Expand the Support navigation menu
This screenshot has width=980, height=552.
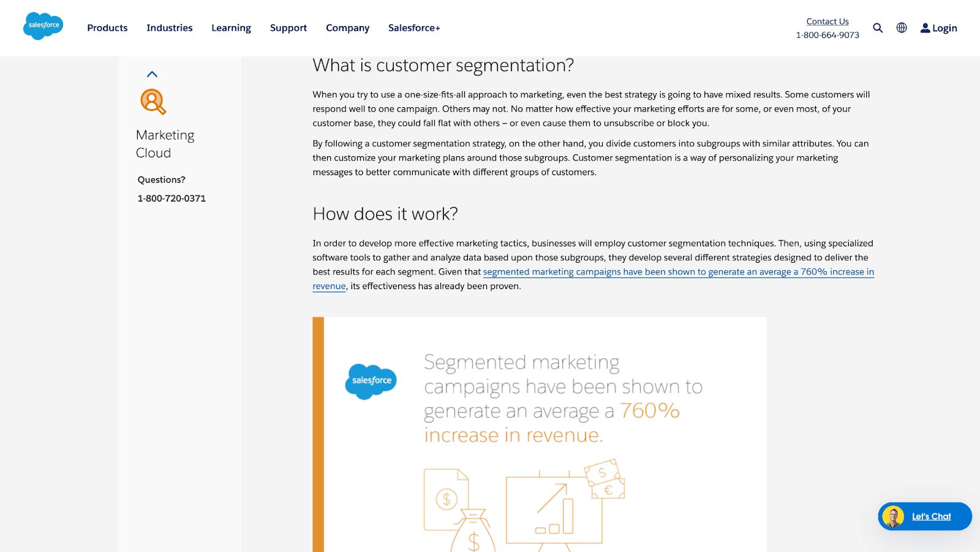(288, 28)
